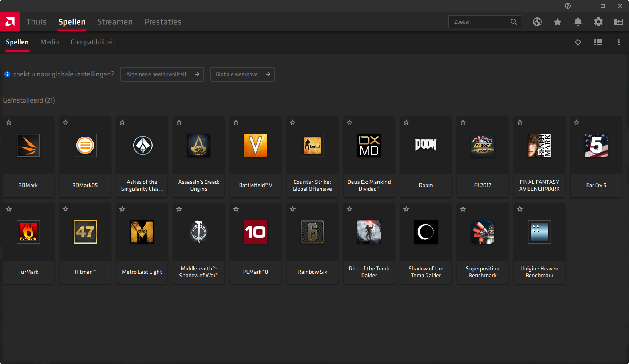Open Counter-Strike: Global Offensive icon
The width and height of the screenshot is (629, 364).
coord(312,145)
